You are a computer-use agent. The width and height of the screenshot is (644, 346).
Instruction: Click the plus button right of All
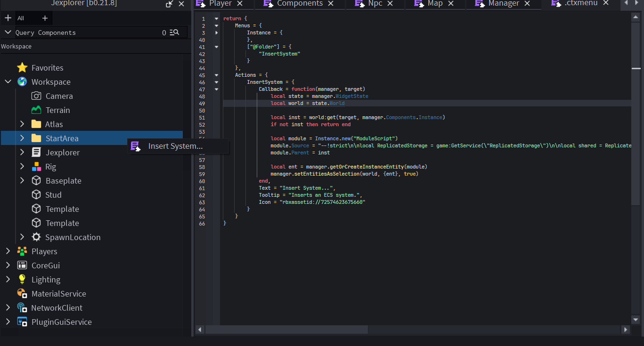(45, 18)
